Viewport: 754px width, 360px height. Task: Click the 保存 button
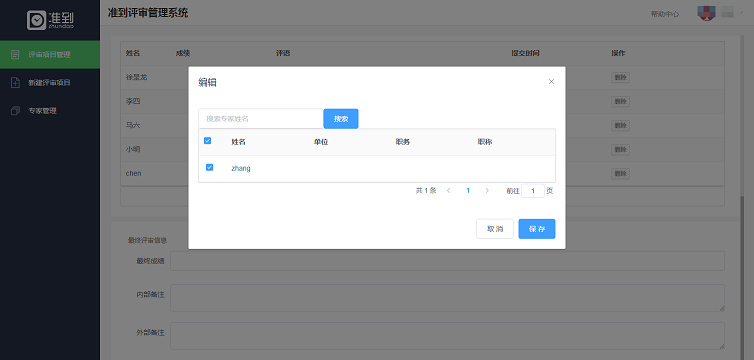537,229
